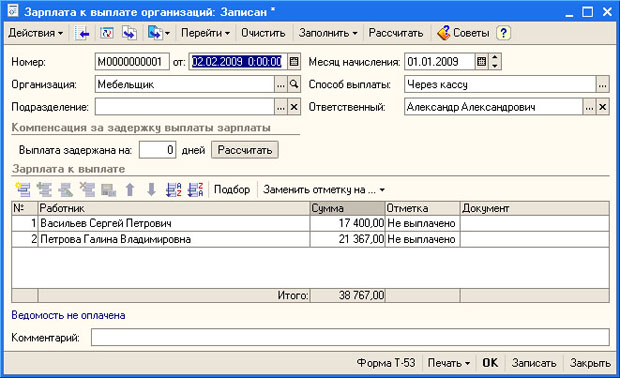Click the create-based-on toolbar icon
This screenshot has width=620, height=378.
(155, 33)
